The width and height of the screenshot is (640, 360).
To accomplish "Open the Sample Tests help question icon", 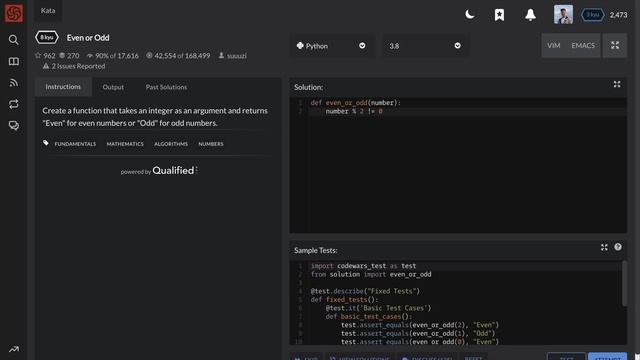I will pyautogui.click(x=618, y=247).
